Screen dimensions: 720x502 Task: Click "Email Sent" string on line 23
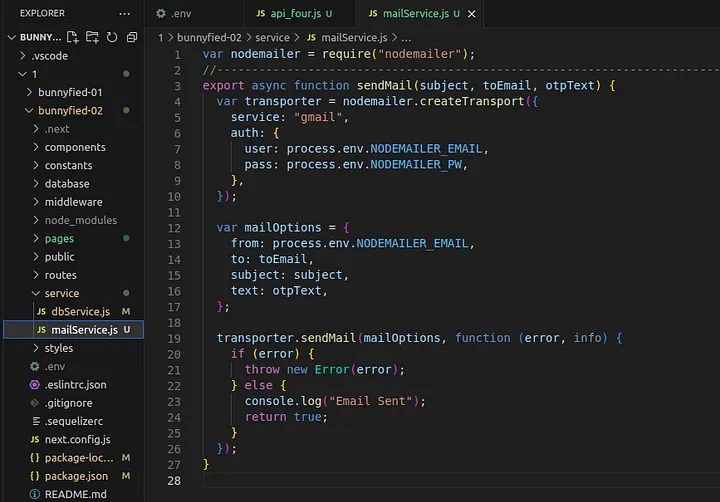pyautogui.click(x=371, y=401)
